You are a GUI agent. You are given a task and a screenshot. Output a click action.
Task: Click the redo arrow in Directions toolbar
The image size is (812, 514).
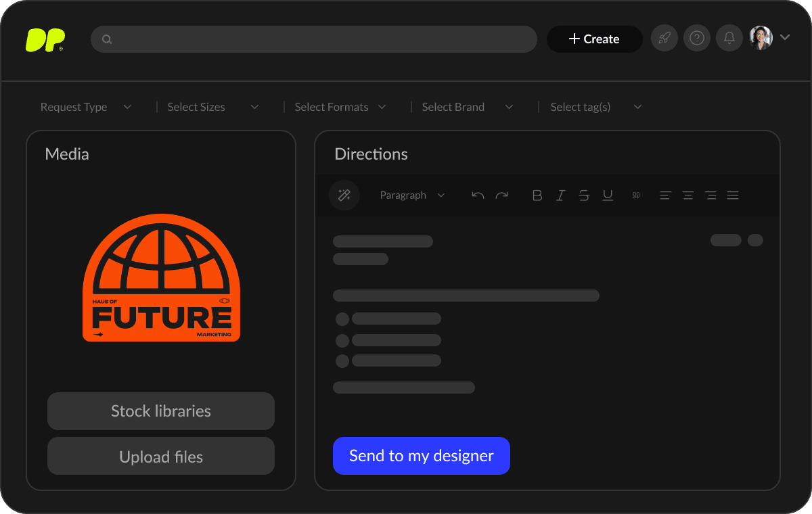click(x=501, y=195)
